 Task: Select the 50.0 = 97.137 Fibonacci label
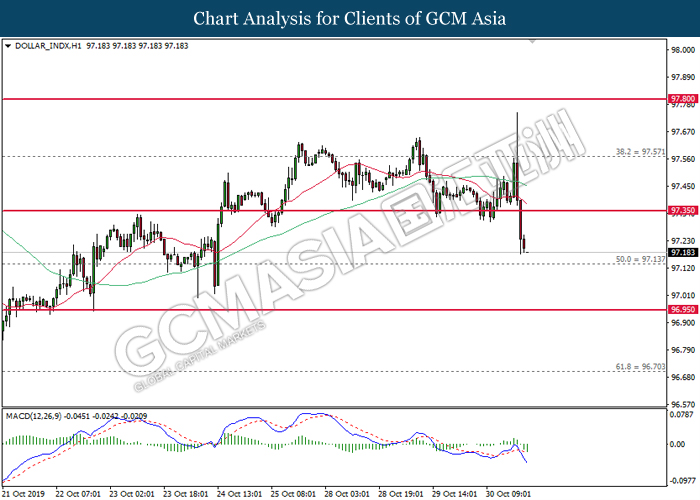coord(641,259)
